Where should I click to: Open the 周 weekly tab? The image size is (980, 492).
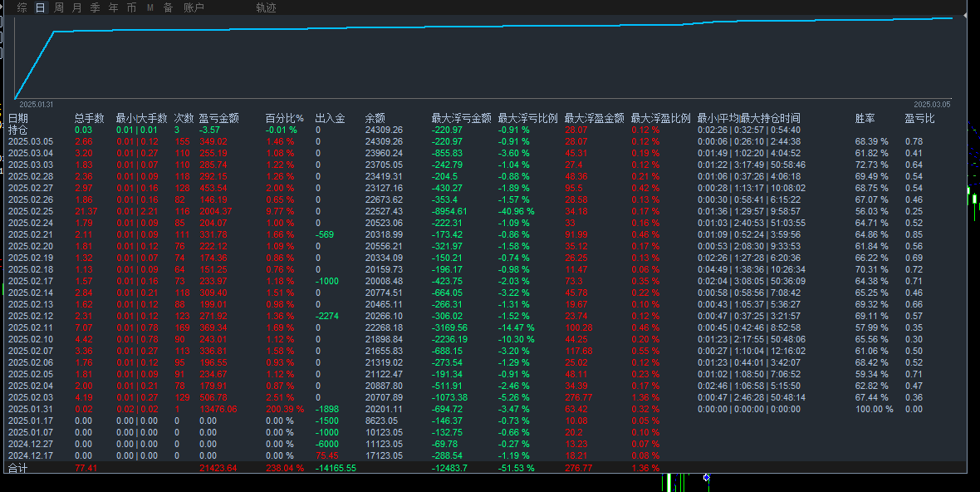59,7
